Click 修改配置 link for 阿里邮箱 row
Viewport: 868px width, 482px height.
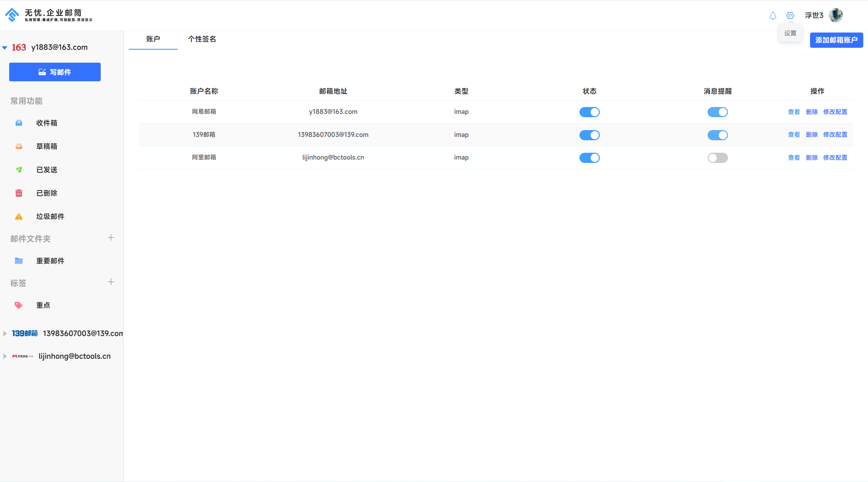point(835,158)
